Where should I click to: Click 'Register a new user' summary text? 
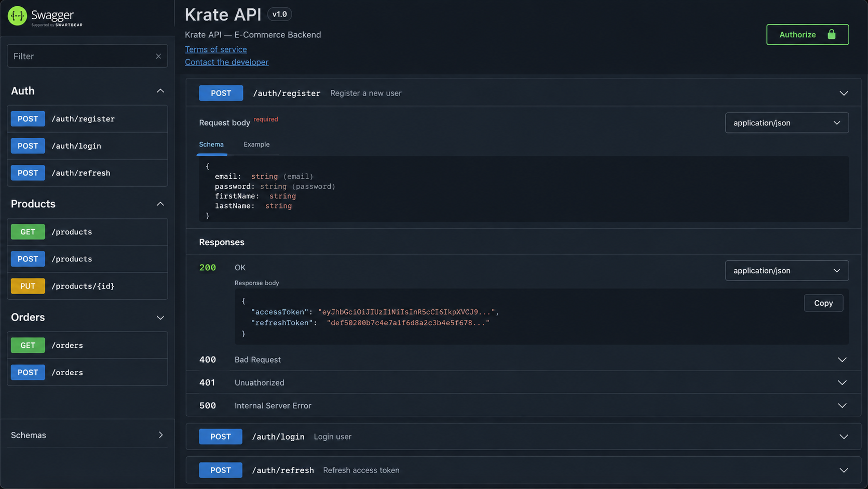tap(366, 93)
